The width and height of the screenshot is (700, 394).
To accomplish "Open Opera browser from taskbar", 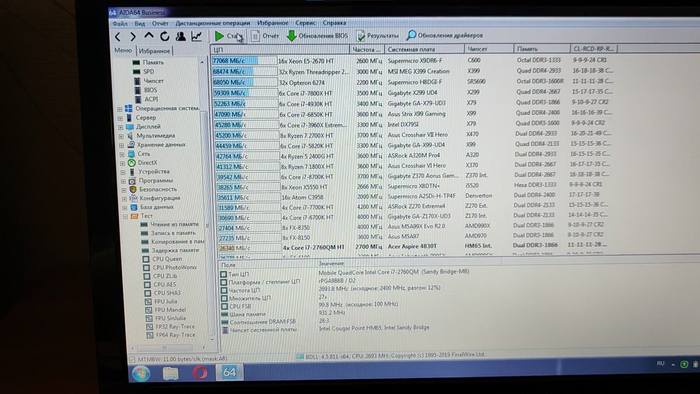I will (x=200, y=372).
